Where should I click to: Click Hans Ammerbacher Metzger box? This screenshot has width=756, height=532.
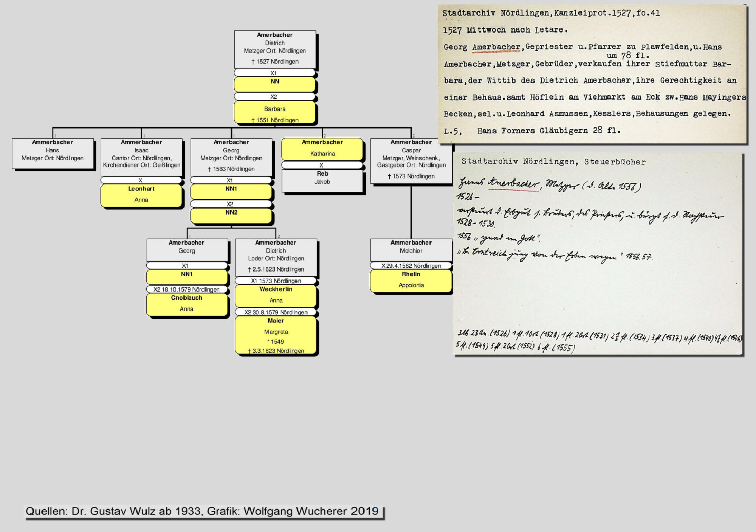tap(53, 153)
